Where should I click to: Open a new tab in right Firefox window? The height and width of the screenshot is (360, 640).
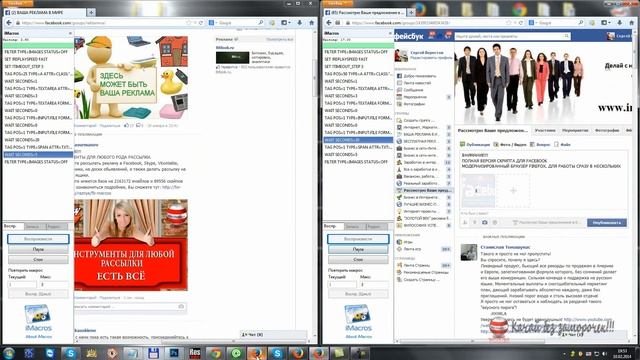pyautogui.click(x=411, y=13)
